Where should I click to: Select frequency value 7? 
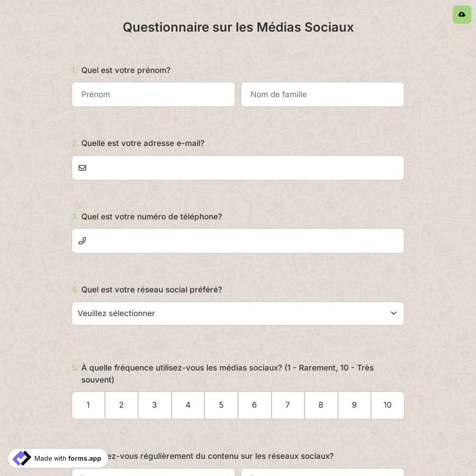288,405
